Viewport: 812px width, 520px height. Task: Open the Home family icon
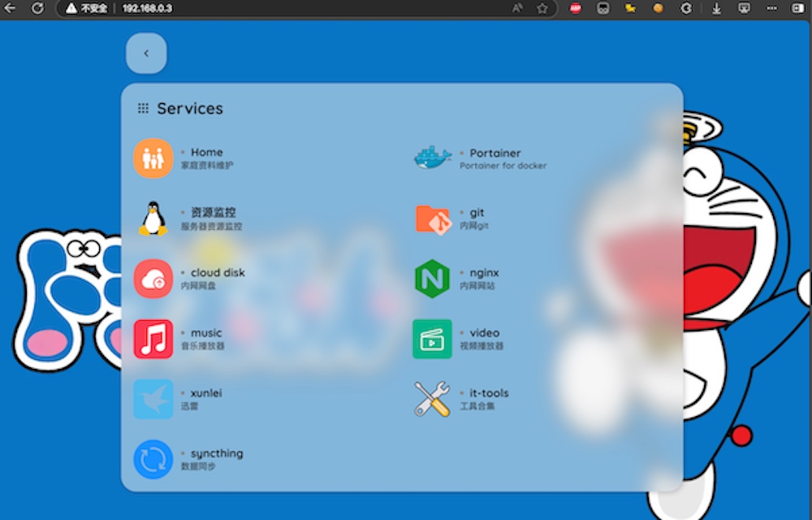(153, 158)
